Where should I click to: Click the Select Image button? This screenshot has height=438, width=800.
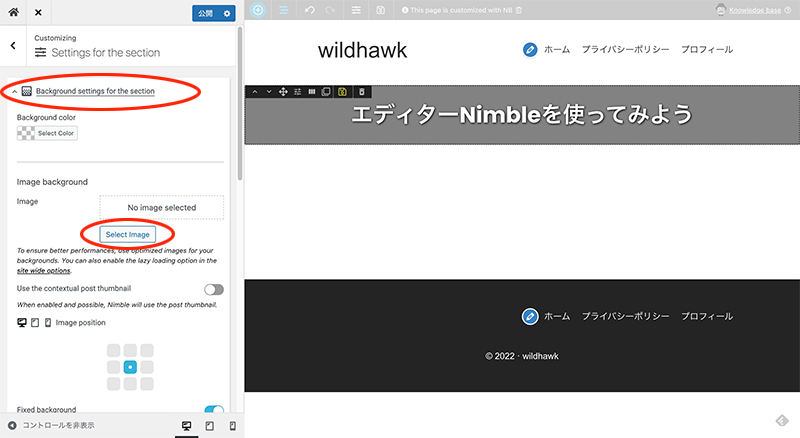click(x=127, y=234)
